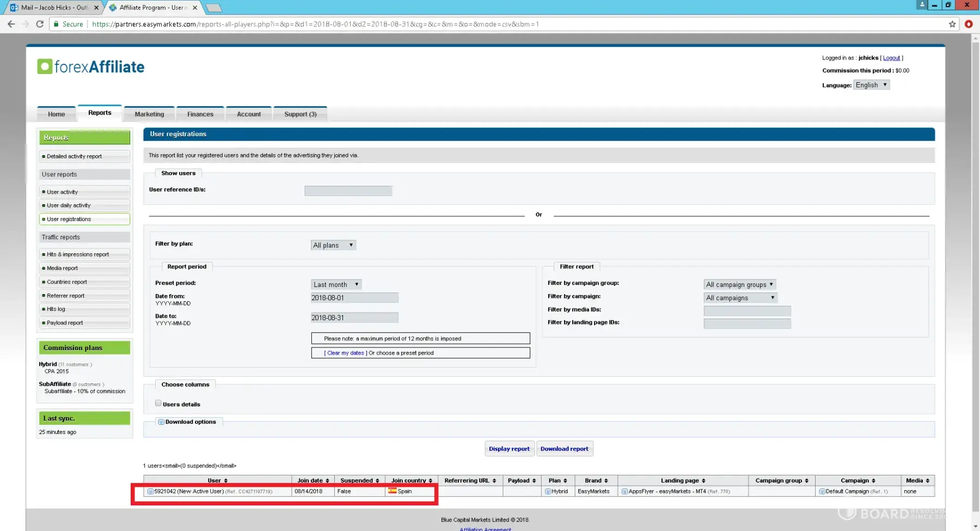Click the Display report button
This screenshot has width=980, height=531.
509,449
